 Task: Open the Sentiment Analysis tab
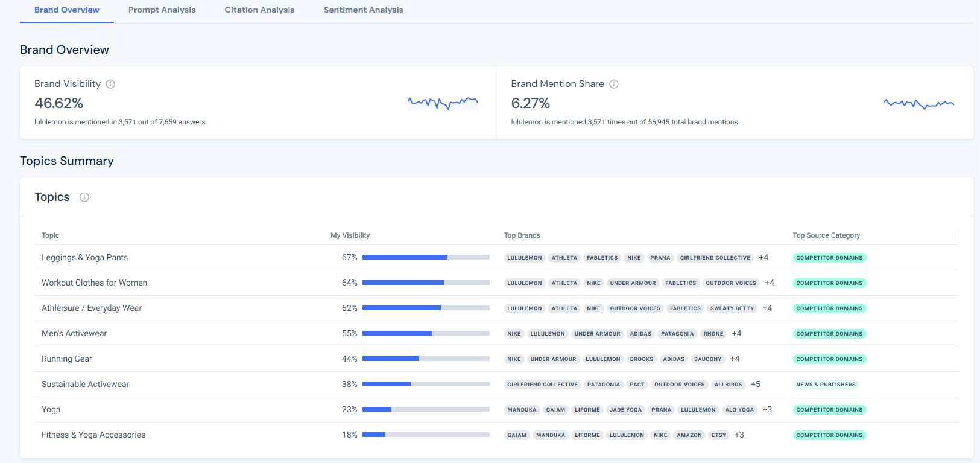(x=364, y=10)
